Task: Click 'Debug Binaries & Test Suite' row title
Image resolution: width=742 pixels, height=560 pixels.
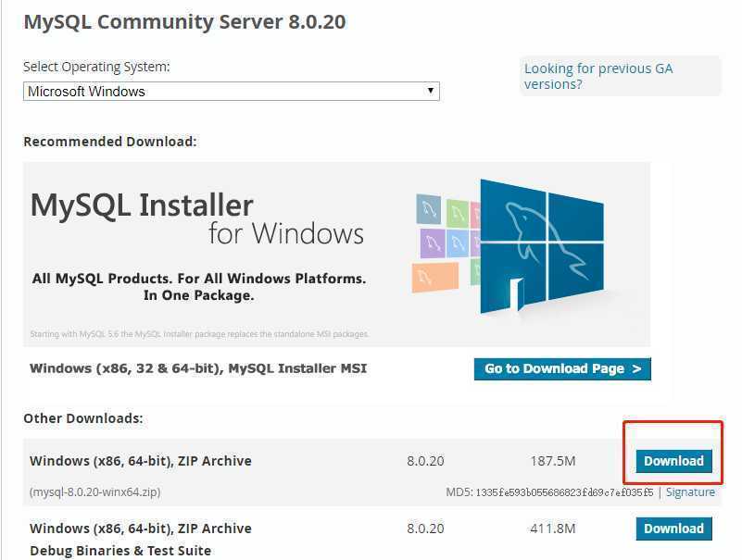Action: tap(120, 551)
